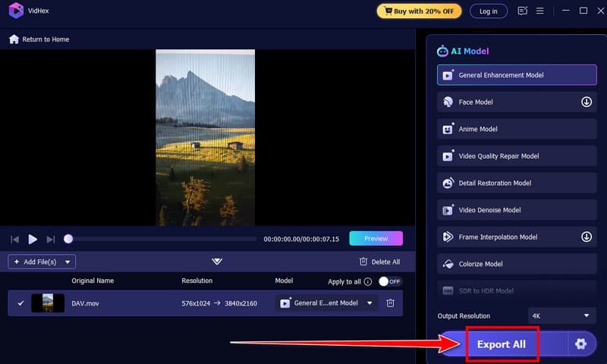Download the Frame Interpolation Model

(587, 237)
